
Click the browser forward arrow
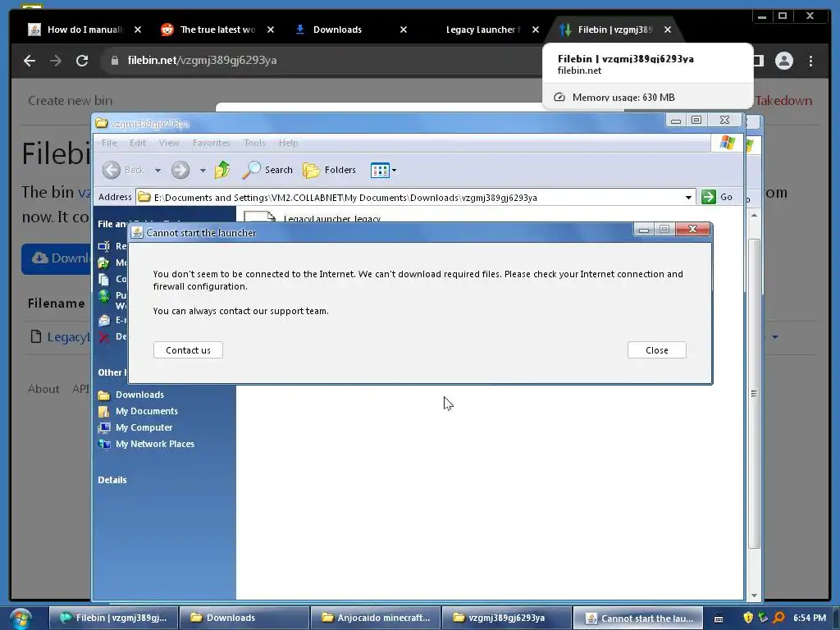[56, 61]
